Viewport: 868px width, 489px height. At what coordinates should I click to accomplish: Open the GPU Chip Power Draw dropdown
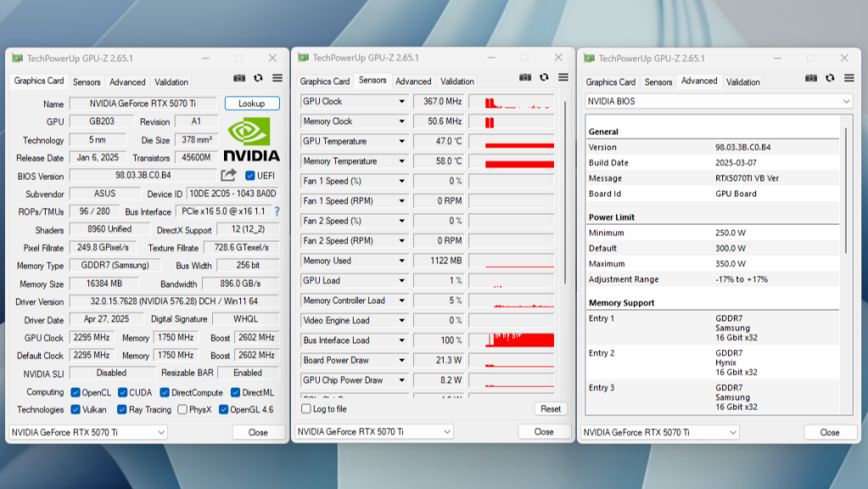pyautogui.click(x=401, y=380)
